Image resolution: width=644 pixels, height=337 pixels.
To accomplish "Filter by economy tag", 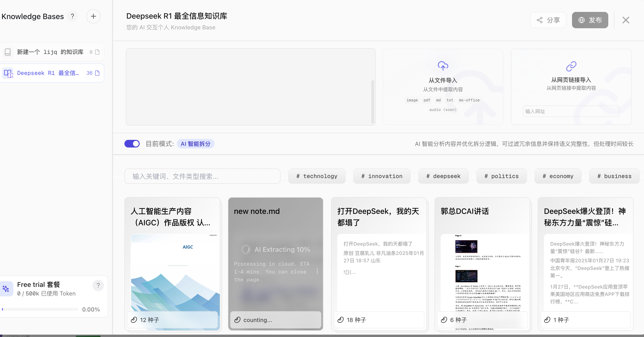I will (558, 176).
